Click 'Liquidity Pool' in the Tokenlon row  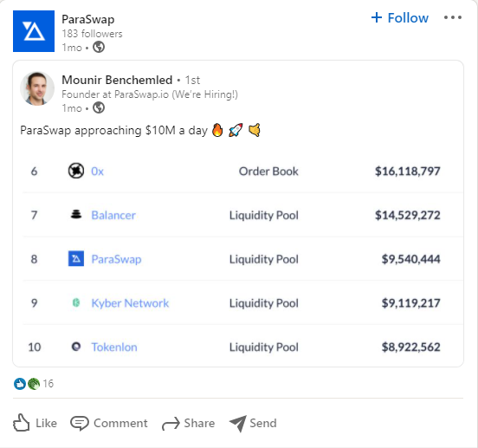264,347
